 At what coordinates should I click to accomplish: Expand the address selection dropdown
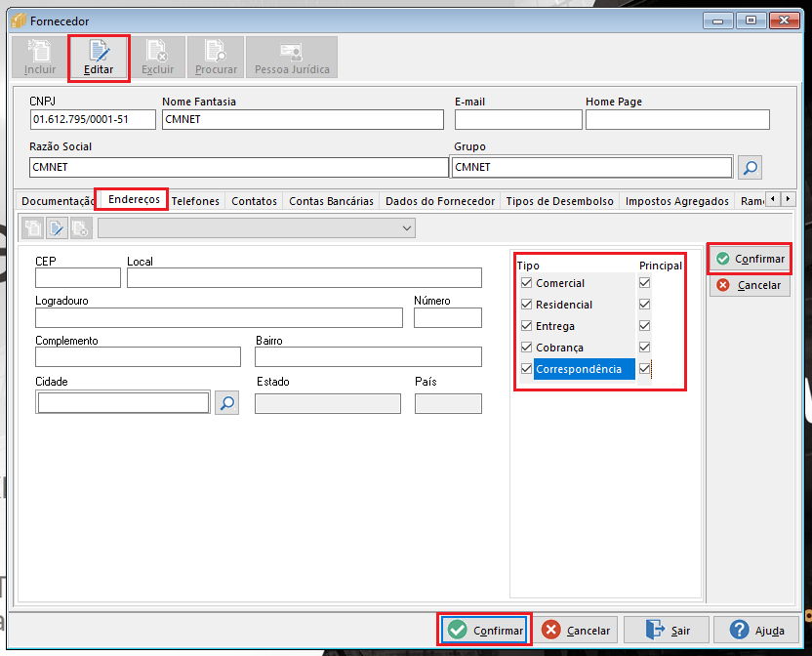[407, 228]
